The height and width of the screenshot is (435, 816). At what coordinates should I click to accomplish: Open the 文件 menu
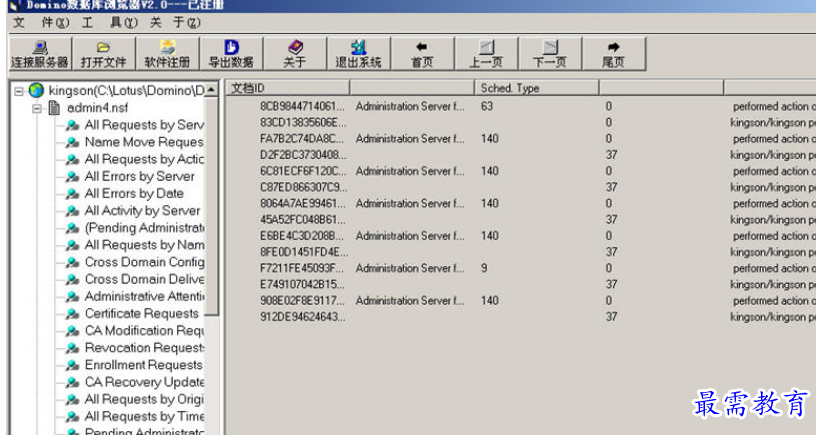click(41, 22)
